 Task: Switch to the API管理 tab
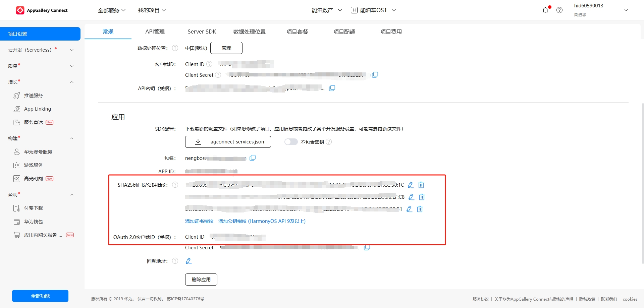[155, 32]
